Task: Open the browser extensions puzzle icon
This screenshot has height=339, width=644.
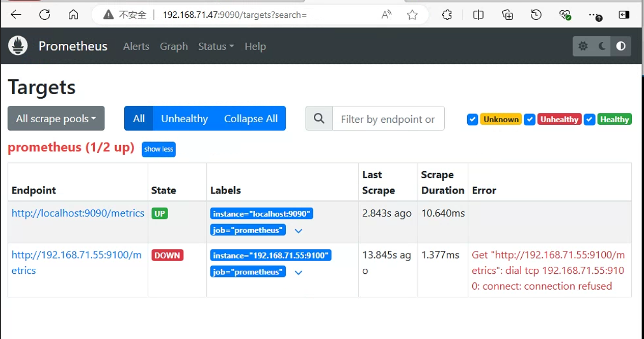Action: click(x=447, y=15)
